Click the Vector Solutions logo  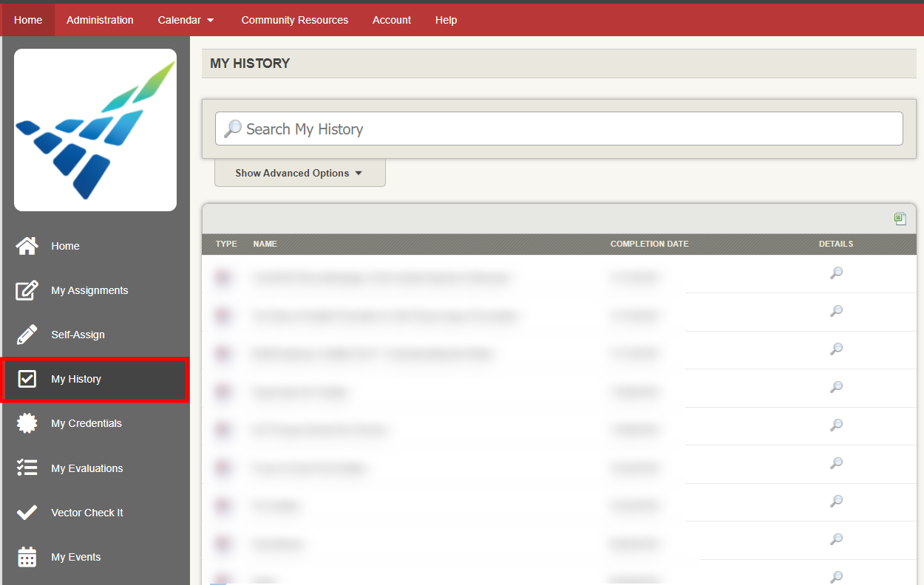pyautogui.click(x=95, y=130)
